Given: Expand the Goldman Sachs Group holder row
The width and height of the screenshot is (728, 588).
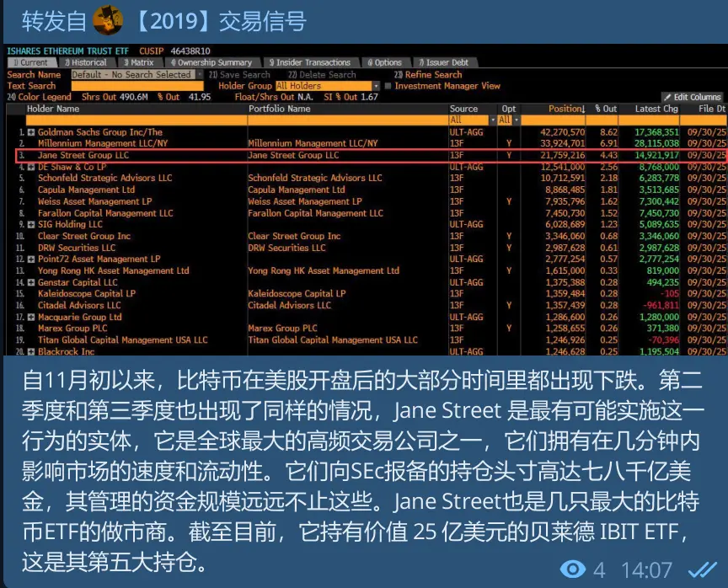Looking at the screenshot, I should 31,132.
